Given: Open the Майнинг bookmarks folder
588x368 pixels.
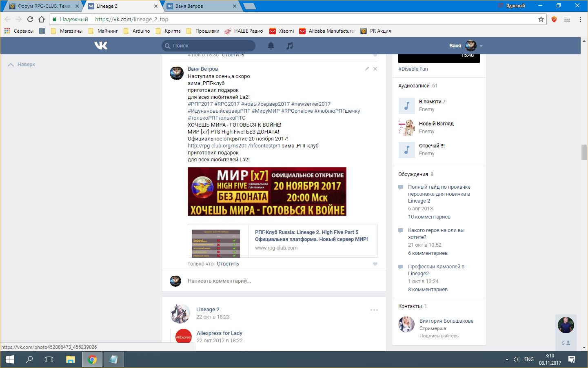Looking at the screenshot, I should pos(103,31).
